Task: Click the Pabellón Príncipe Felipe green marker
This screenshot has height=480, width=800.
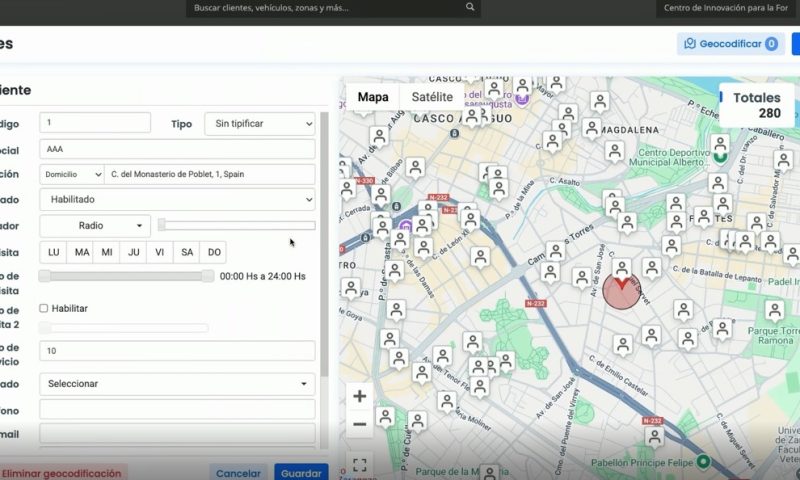Action: click(704, 462)
